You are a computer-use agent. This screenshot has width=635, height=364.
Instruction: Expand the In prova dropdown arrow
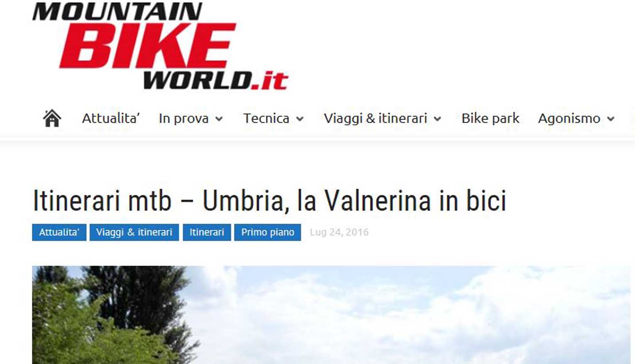pyautogui.click(x=218, y=119)
